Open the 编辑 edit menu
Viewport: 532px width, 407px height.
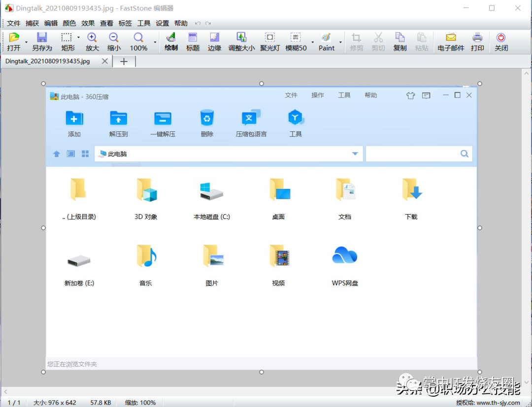(x=51, y=24)
